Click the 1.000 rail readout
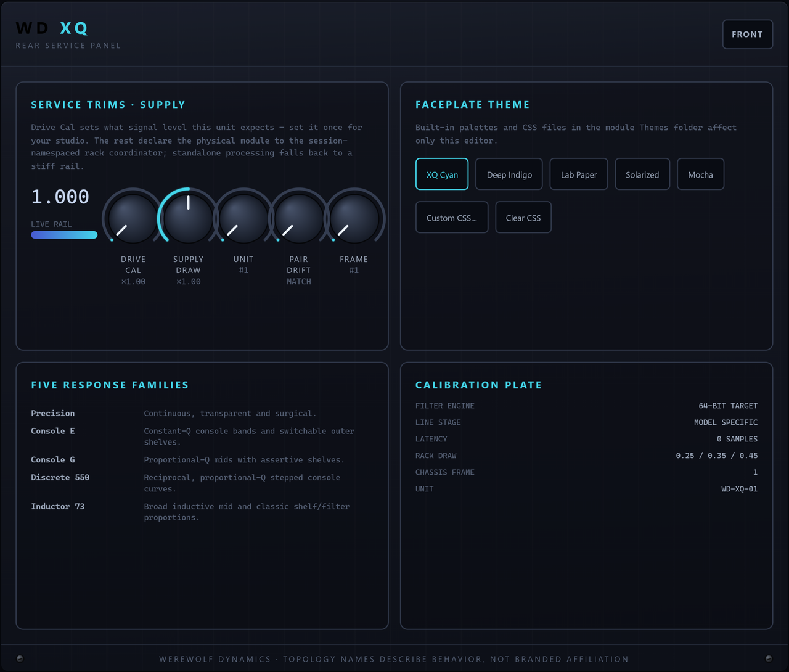This screenshot has width=789, height=672. point(60,197)
